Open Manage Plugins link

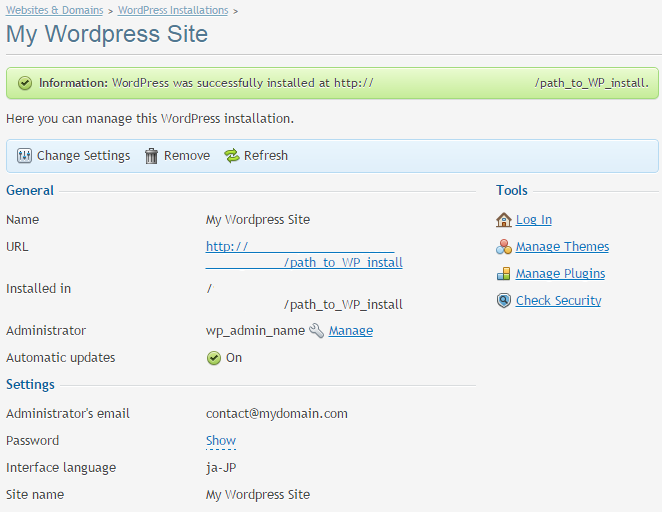560,274
